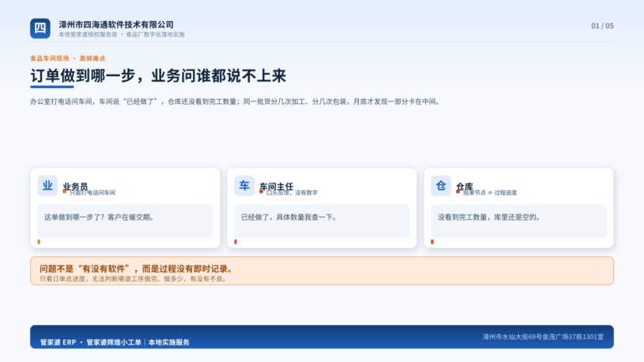Click the footer text 管家婆辉煌小工单
Viewport: 644px width, 362px height.
(114, 342)
